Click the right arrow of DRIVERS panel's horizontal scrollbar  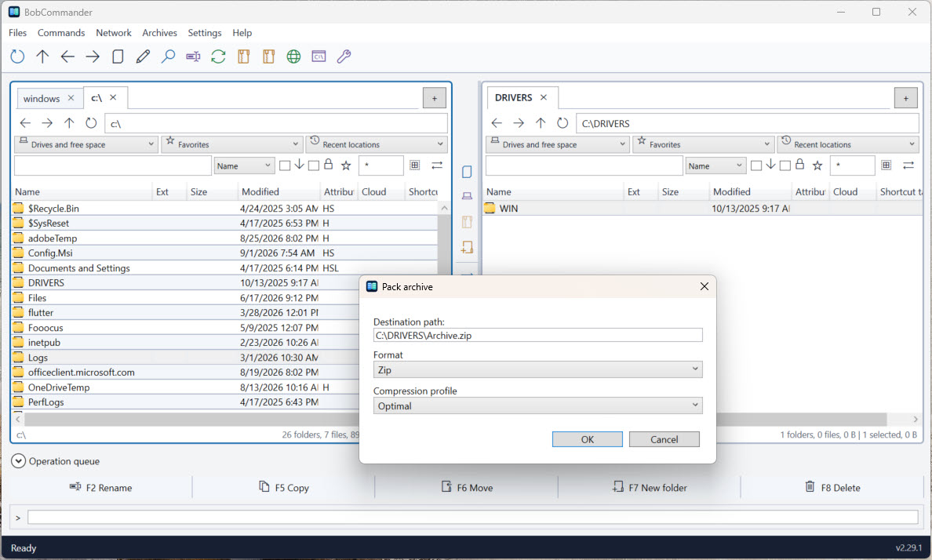[x=916, y=419]
